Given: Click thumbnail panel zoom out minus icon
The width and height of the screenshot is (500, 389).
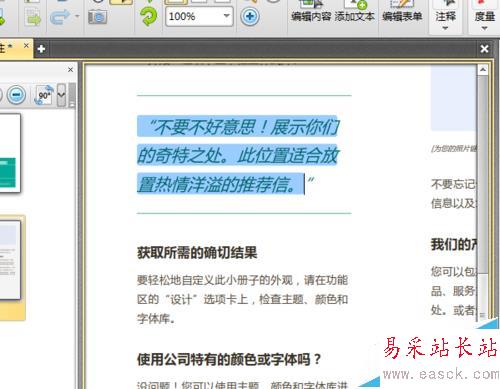Looking at the screenshot, I should 16,95.
